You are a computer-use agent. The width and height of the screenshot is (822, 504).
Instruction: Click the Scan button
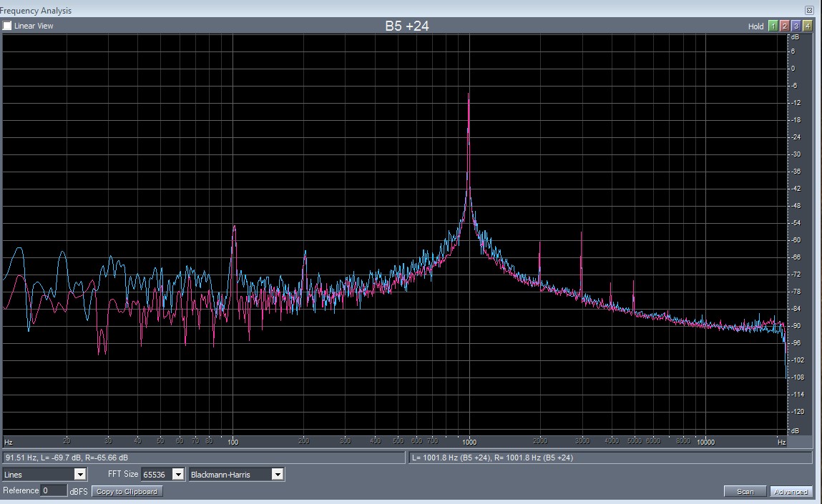pyautogui.click(x=745, y=491)
